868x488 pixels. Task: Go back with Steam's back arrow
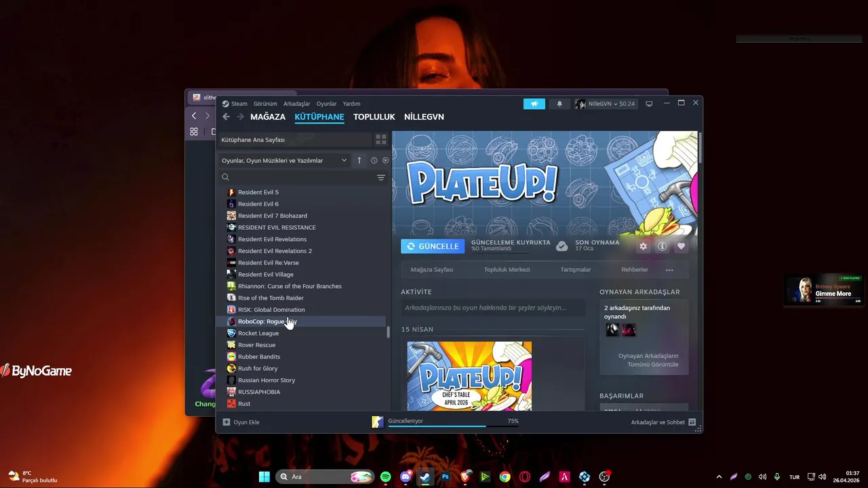[x=226, y=117]
